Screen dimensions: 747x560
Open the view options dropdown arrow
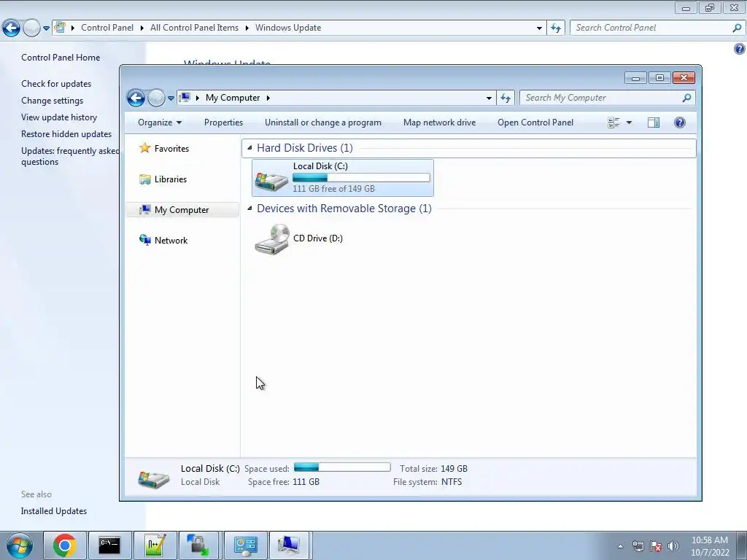point(629,122)
